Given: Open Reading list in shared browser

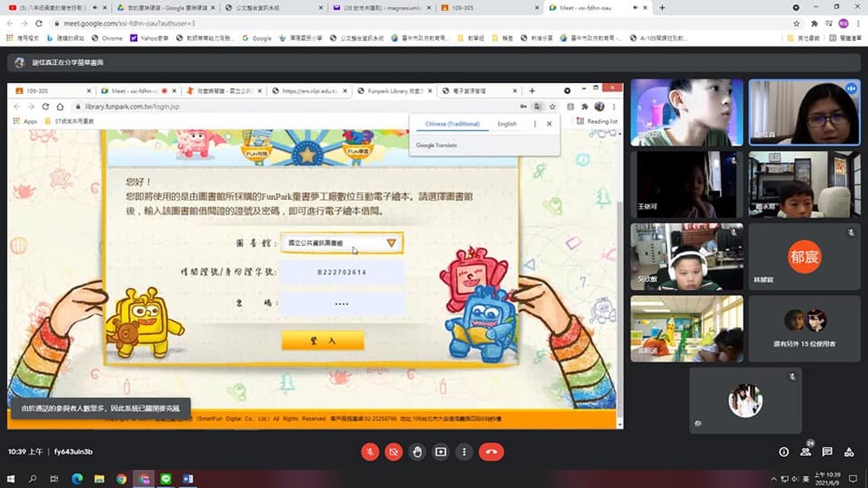Looking at the screenshot, I should (598, 121).
